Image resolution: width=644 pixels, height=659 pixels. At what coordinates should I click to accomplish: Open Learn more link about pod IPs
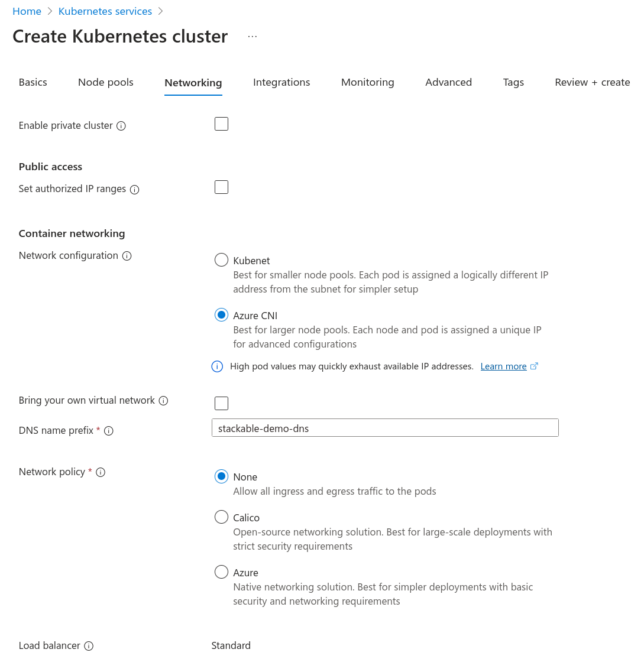[x=503, y=366]
